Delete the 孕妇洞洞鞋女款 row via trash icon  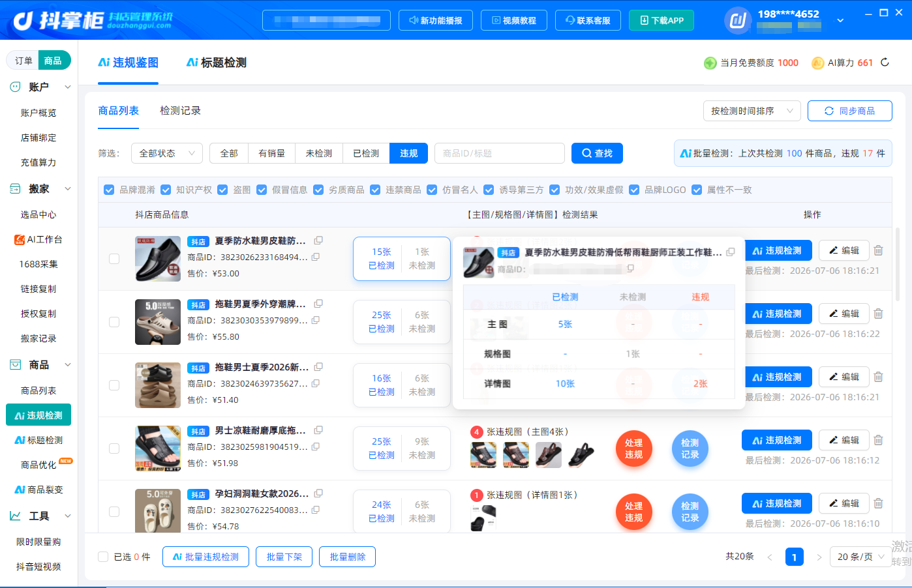879,503
